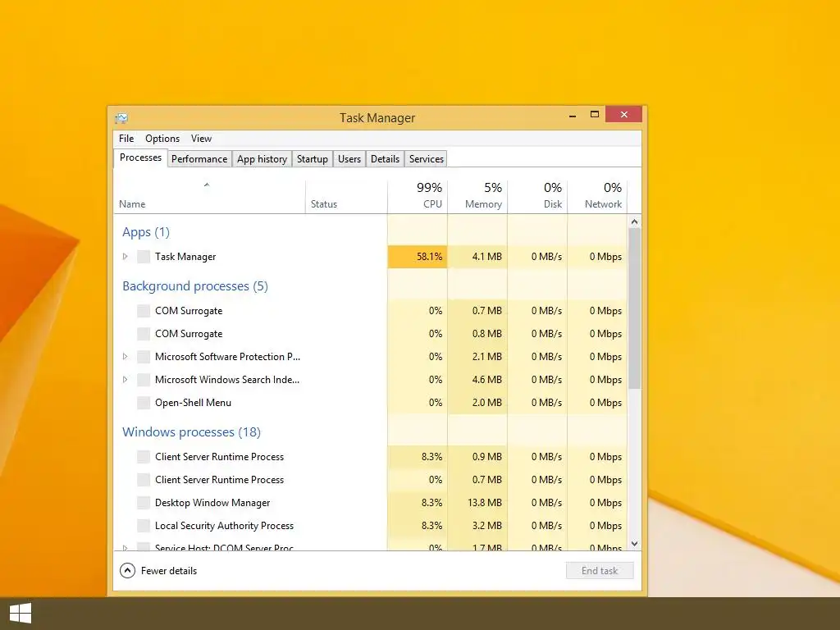Click the scroll down arrow in process list

(634, 544)
